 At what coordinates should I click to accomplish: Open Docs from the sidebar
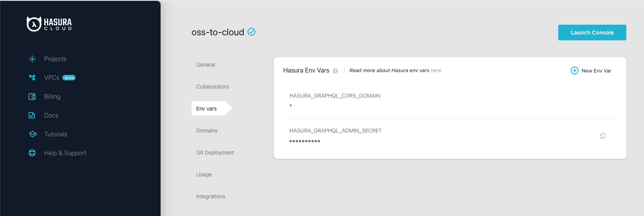click(x=51, y=115)
